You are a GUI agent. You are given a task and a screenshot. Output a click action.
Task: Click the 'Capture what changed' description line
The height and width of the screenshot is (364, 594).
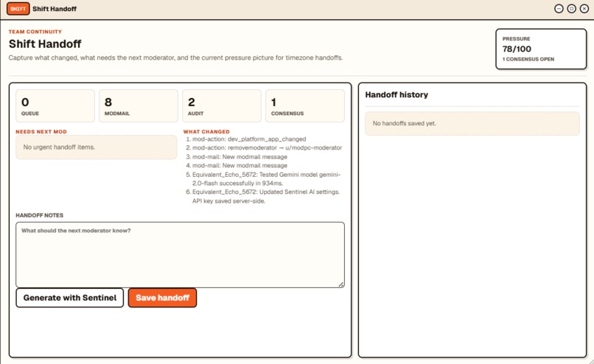point(175,57)
